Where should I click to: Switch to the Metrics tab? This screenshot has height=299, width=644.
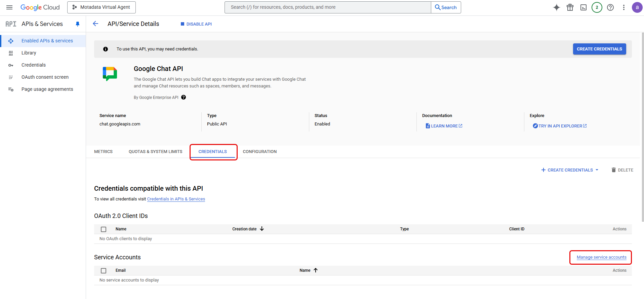click(x=103, y=152)
